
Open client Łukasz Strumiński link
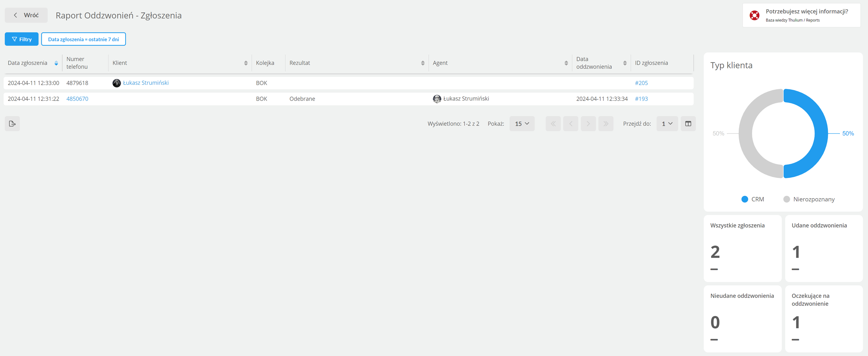[x=146, y=83]
